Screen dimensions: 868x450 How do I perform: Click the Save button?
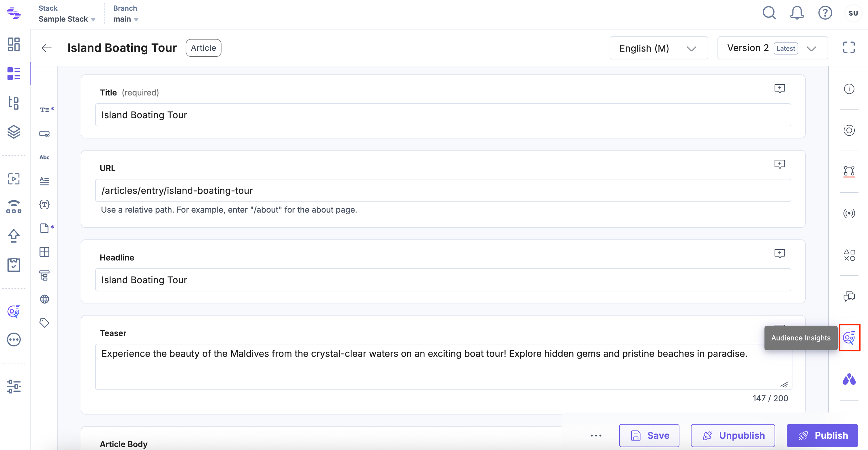pyautogui.click(x=649, y=435)
